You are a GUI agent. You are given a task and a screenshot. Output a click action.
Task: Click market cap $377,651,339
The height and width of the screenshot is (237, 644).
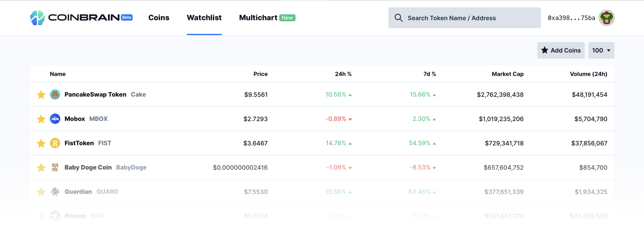(x=504, y=192)
